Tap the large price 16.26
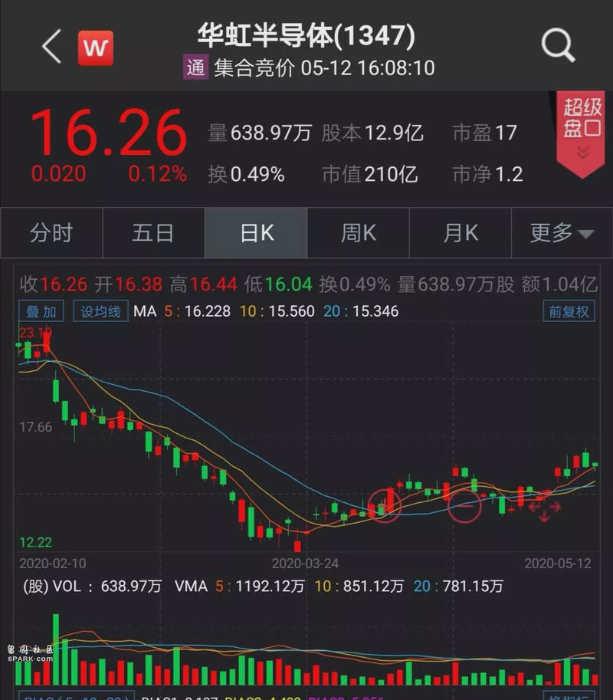Image resolution: width=613 pixels, height=700 pixels. point(108,133)
